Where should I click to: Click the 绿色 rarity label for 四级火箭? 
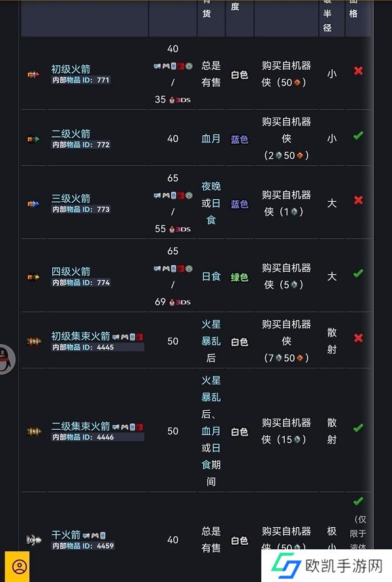tap(239, 277)
